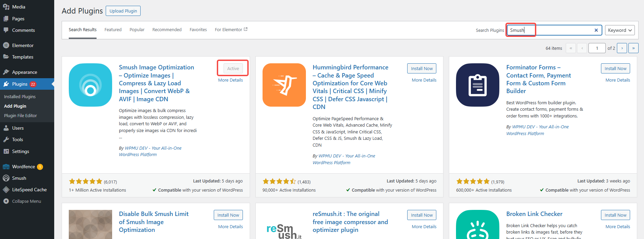Open Elementor in the sidebar

(x=23, y=45)
